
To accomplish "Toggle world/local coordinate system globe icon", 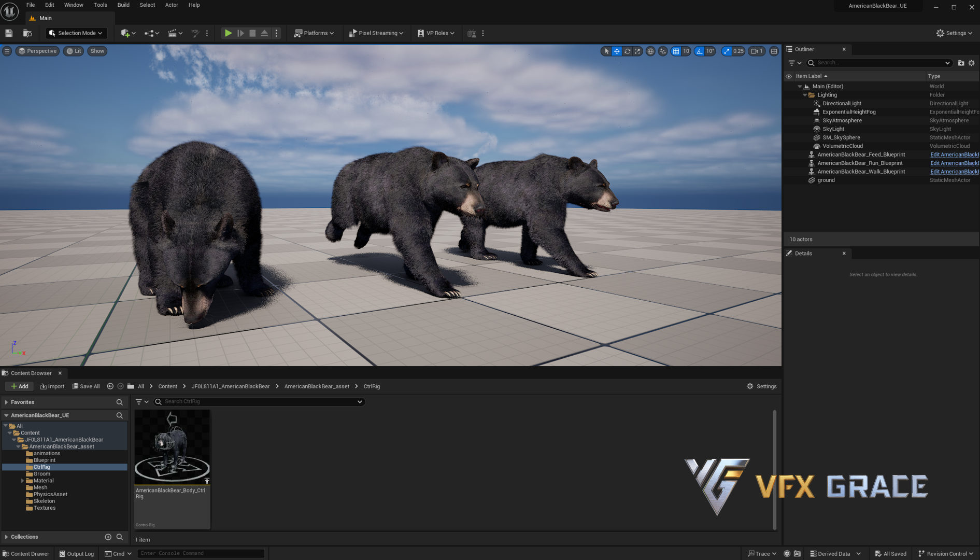I will [x=650, y=51].
